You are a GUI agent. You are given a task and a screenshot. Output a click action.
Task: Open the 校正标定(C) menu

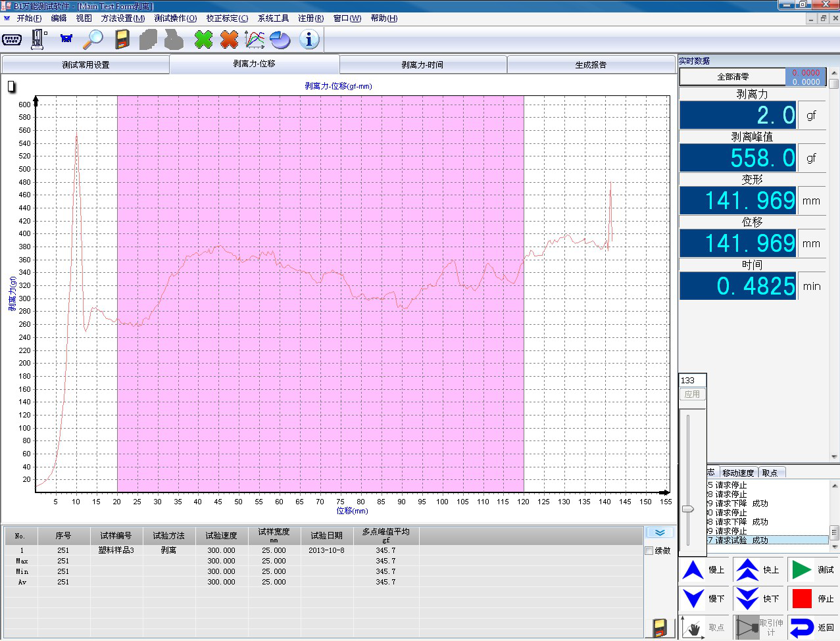(x=227, y=18)
